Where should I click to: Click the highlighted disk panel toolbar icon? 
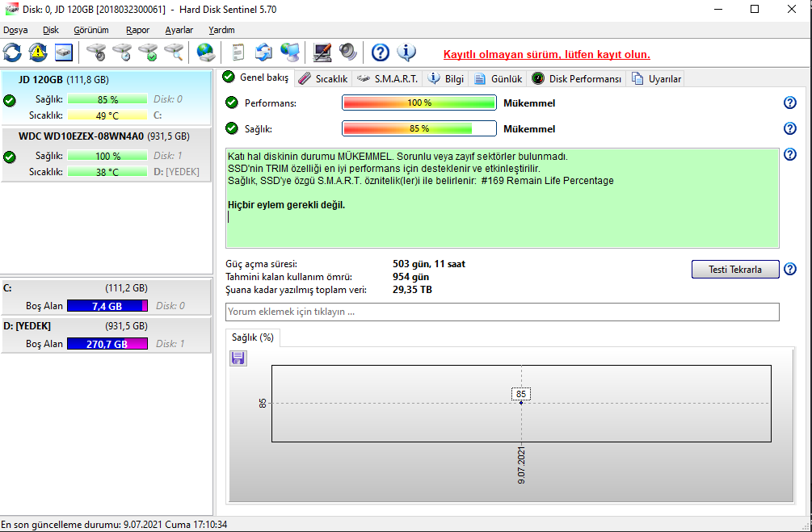(64, 52)
